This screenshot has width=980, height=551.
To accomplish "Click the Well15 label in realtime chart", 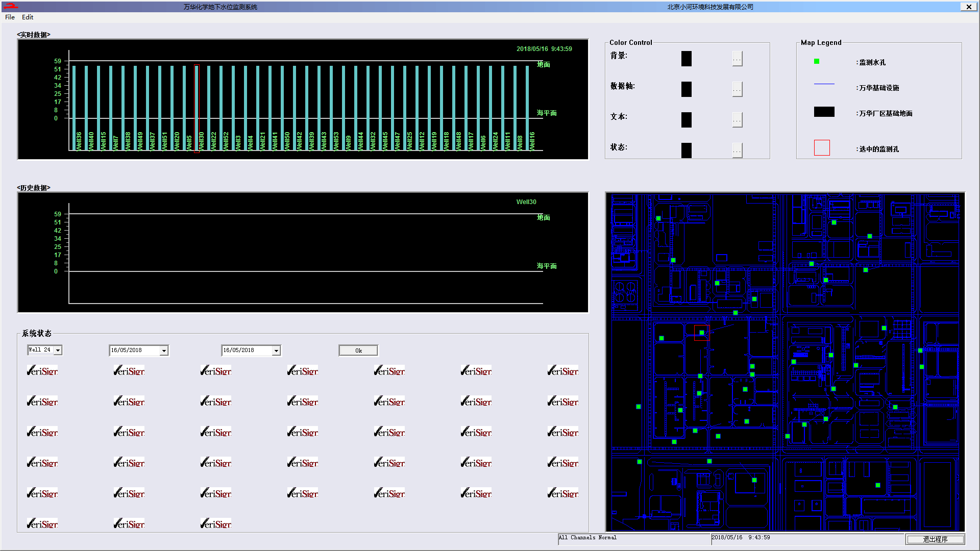I will tap(104, 141).
